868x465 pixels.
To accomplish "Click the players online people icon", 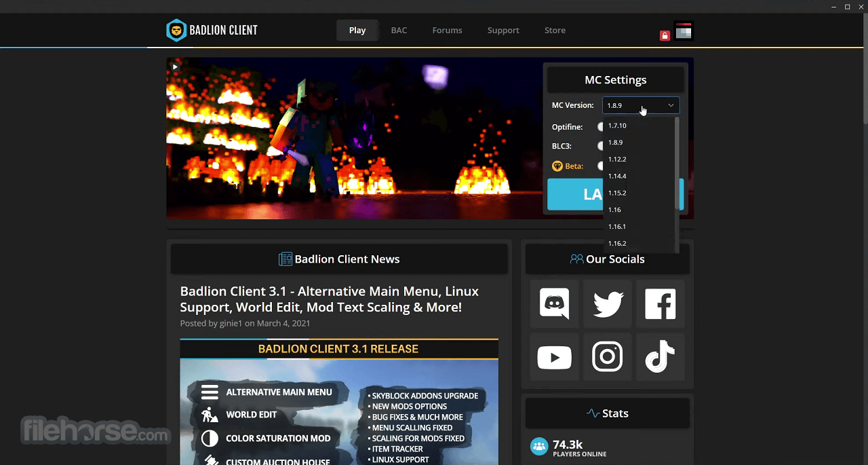I will 539,446.
